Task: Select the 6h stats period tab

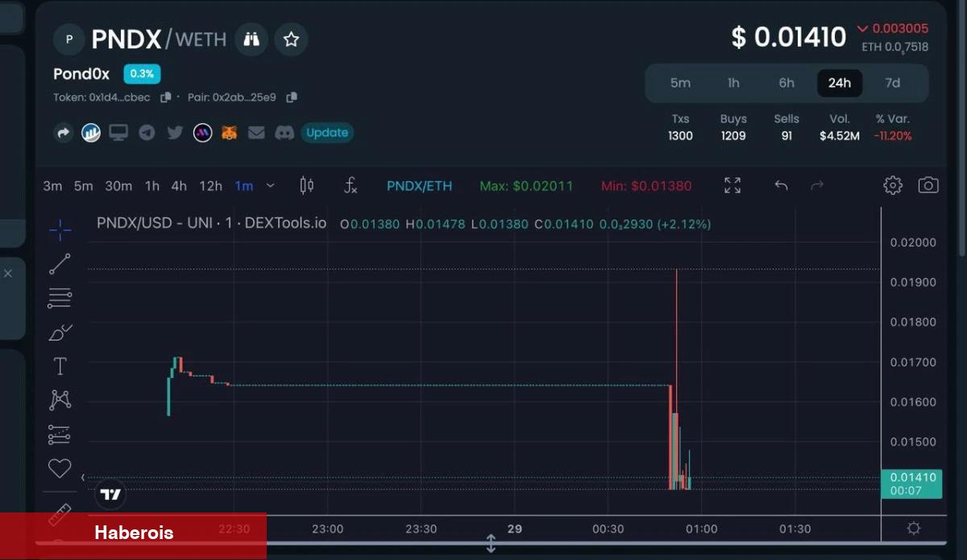Action: [x=786, y=83]
